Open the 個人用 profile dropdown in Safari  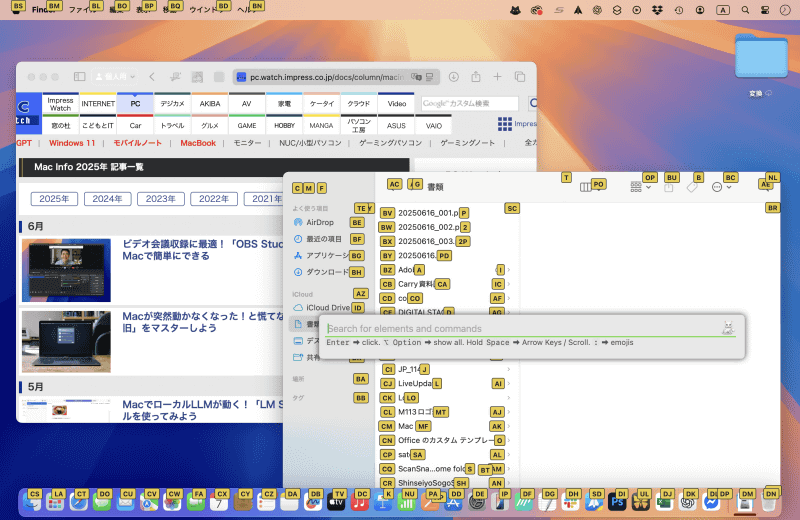click(116, 77)
